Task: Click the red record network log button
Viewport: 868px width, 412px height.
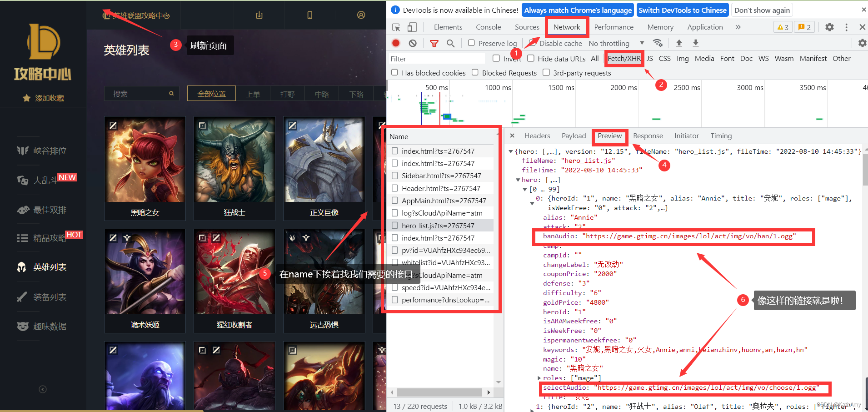Action: [396, 43]
